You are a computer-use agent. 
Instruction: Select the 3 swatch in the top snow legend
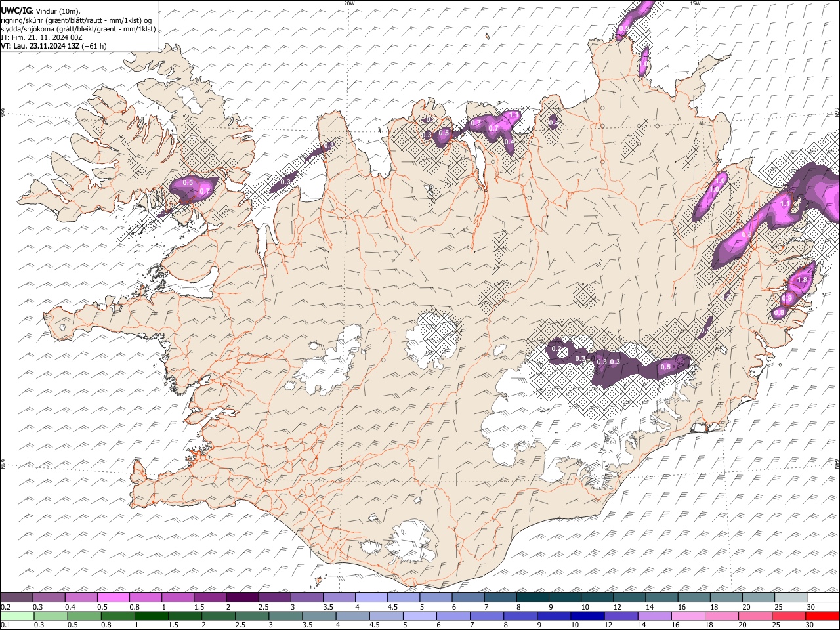[x=306, y=597]
